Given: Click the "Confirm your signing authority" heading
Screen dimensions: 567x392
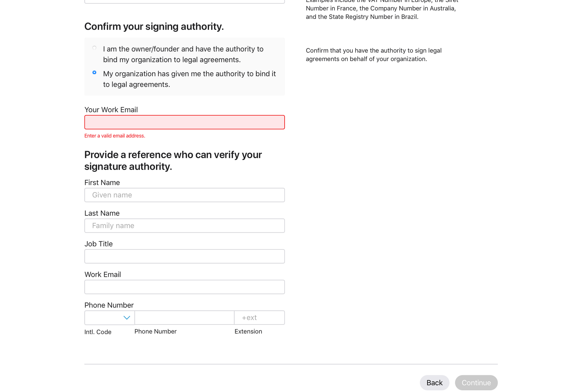Looking at the screenshot, I should [154, 26].
